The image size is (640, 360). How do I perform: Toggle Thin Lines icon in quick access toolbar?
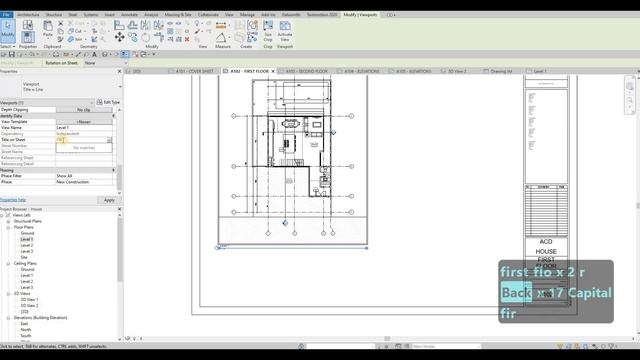pos(125,54)
